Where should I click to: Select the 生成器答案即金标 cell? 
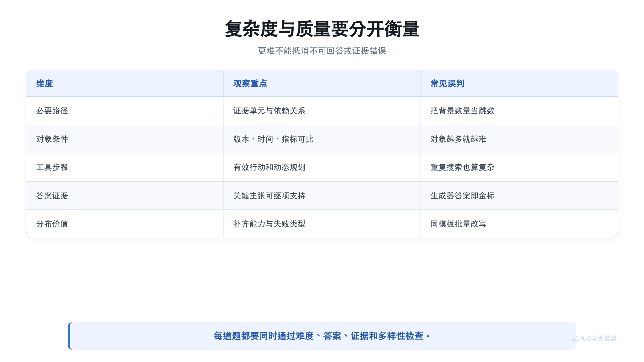(x=519, y=196)
